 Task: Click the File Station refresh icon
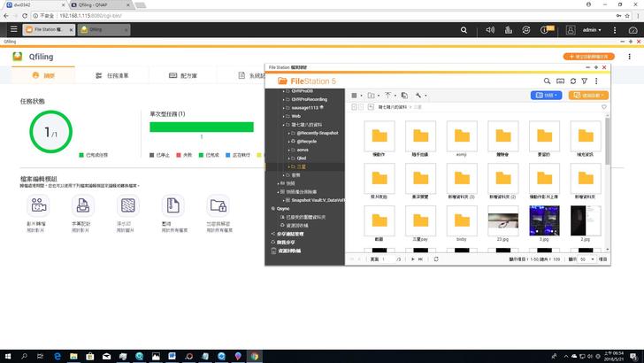[572, 81]
